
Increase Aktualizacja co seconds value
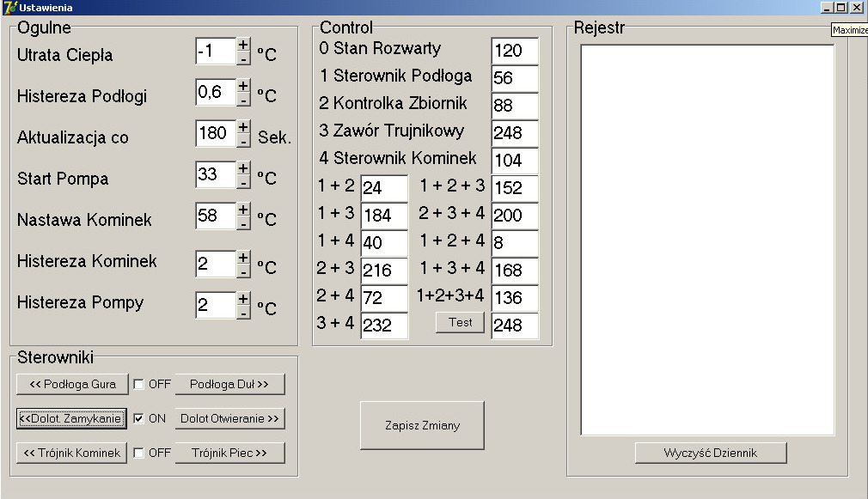[x=243, y=127]
